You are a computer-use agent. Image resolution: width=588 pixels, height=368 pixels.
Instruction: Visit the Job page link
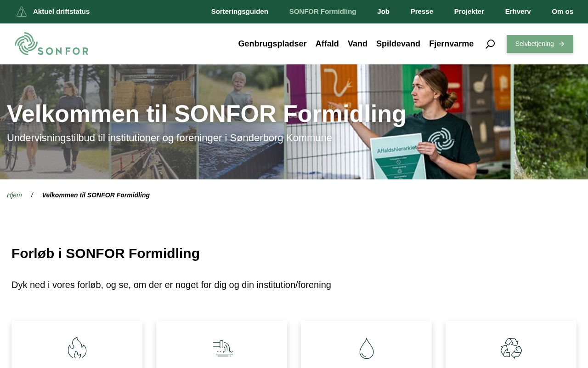(383, 11)
